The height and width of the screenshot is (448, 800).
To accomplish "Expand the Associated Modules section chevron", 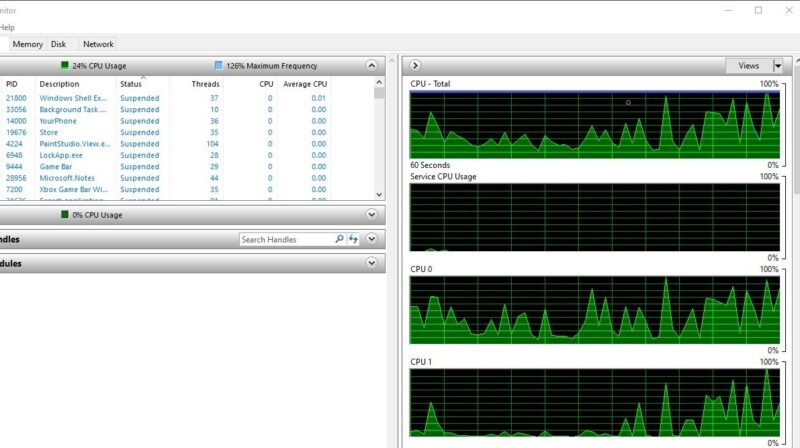I will tap(371, 263).
